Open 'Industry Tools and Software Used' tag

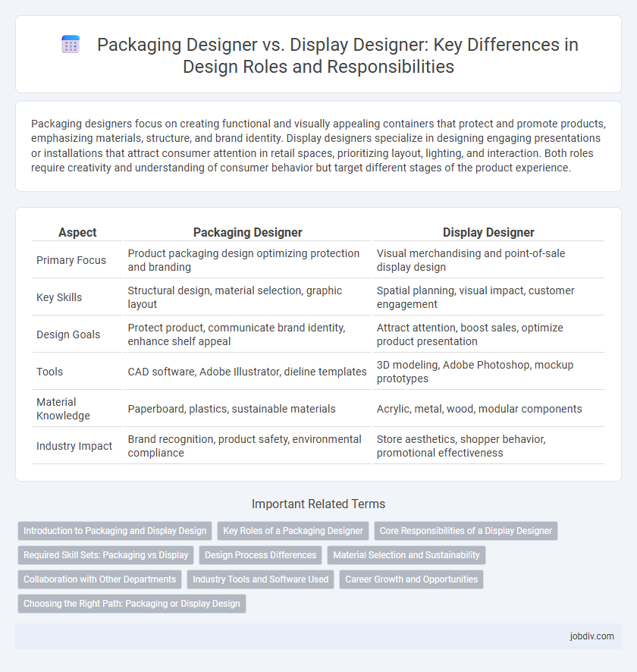(260, 579)
